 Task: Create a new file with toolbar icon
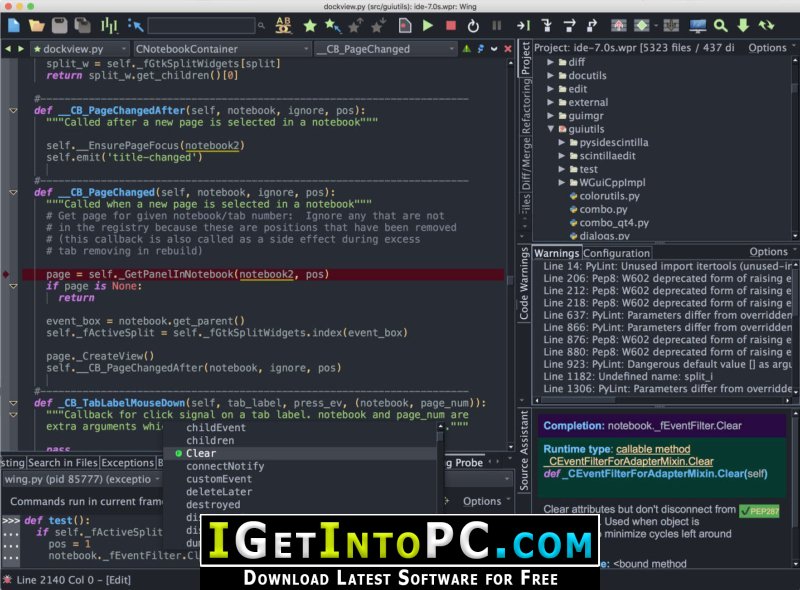pos(13,25)
